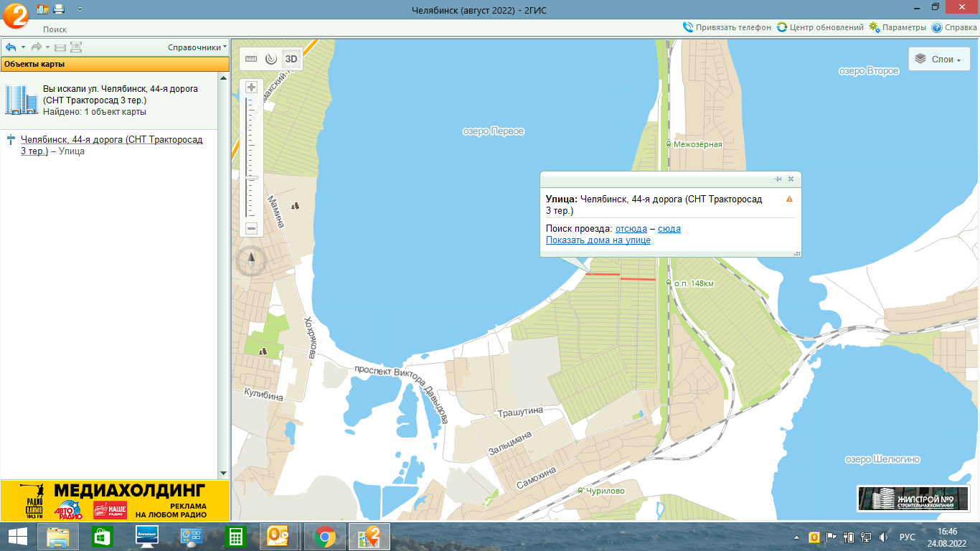Click the zoom slider handle
Screen dimensions: 980x551
[251, 176]
